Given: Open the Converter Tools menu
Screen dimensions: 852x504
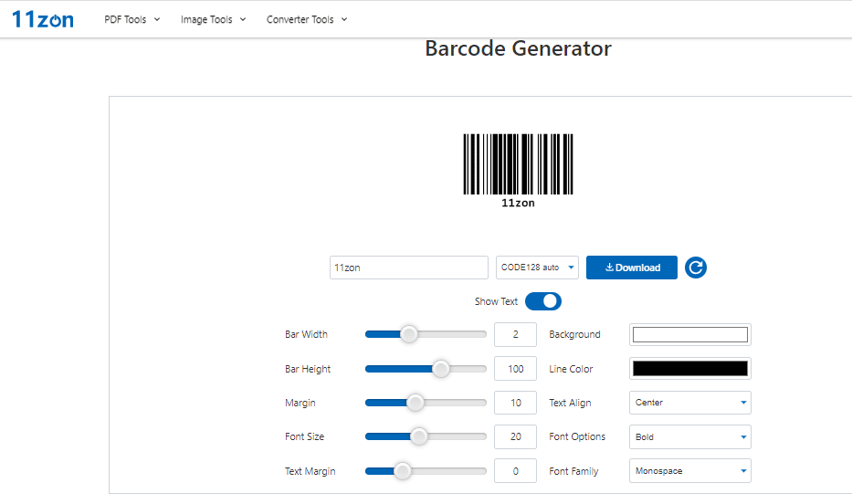Looking at the screenshot, I should [307, 19].
